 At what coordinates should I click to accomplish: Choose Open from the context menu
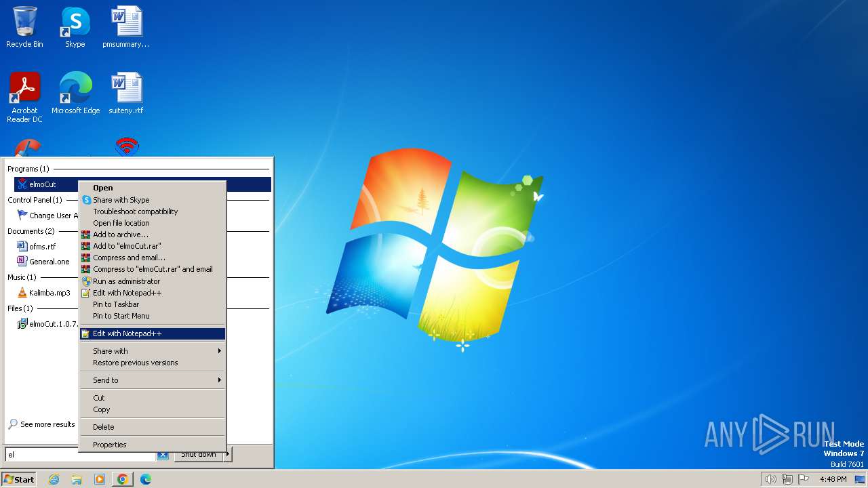click(152, 188)
